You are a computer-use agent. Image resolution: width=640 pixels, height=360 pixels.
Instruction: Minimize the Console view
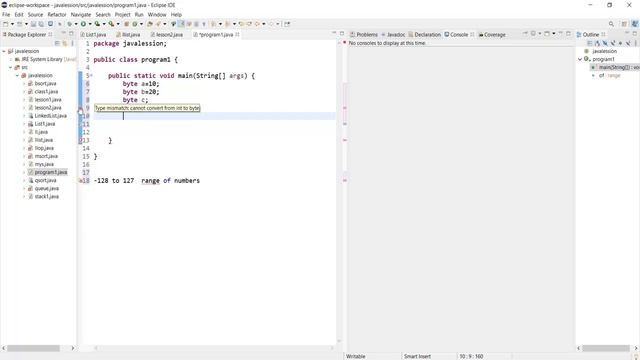pyautogui.click(x=560, y=33)
